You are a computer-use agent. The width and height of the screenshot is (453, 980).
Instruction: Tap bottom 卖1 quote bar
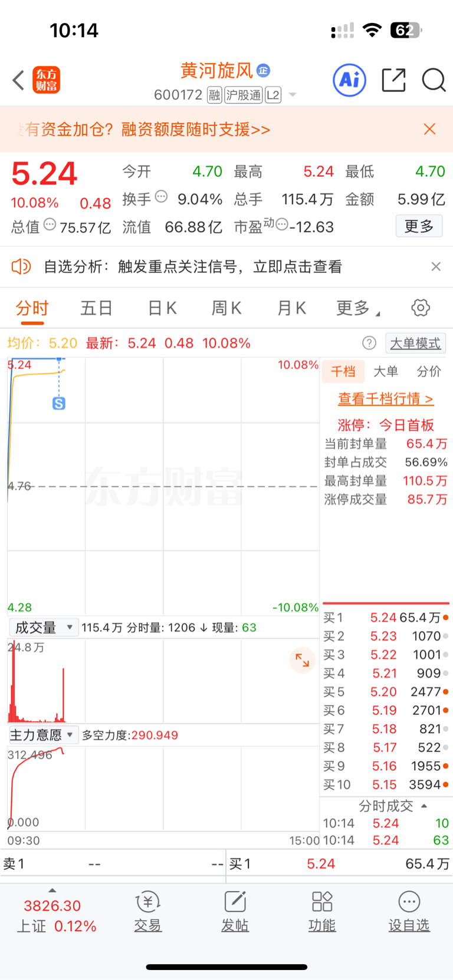(x=113, y=864)
